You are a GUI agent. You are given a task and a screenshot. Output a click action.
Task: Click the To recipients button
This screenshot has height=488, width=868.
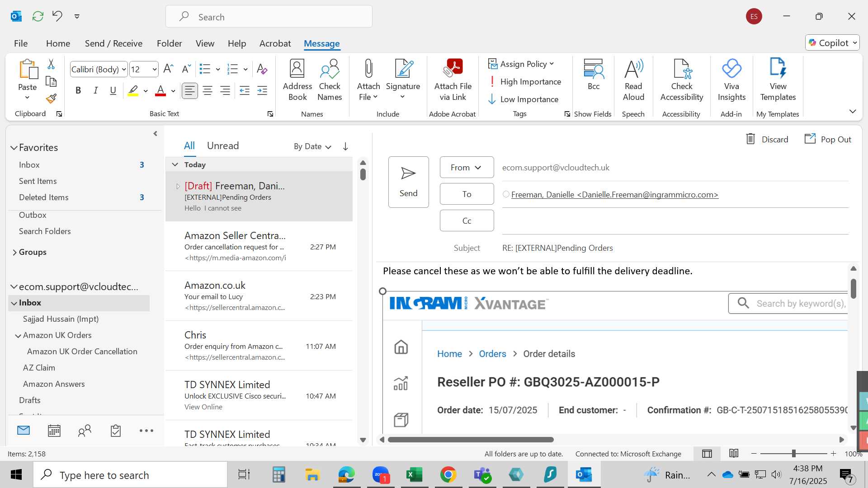(x=467, y=194)
